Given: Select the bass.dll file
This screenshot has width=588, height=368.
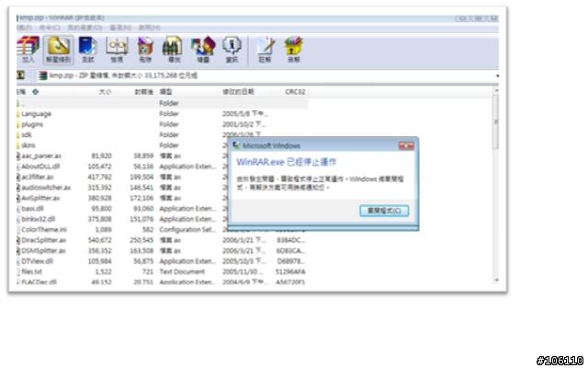Looking at the screenshot, I should [x=32, y=209].
